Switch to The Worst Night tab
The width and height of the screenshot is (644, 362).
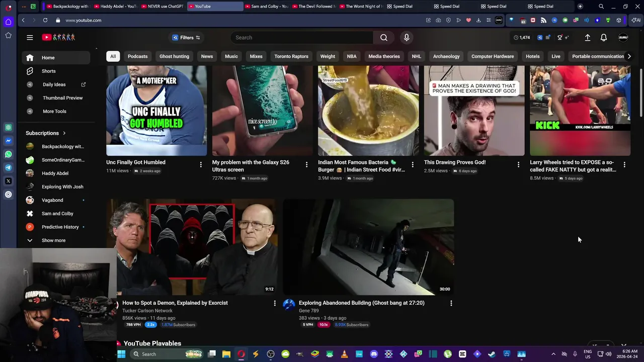click(x=360, y=7)
